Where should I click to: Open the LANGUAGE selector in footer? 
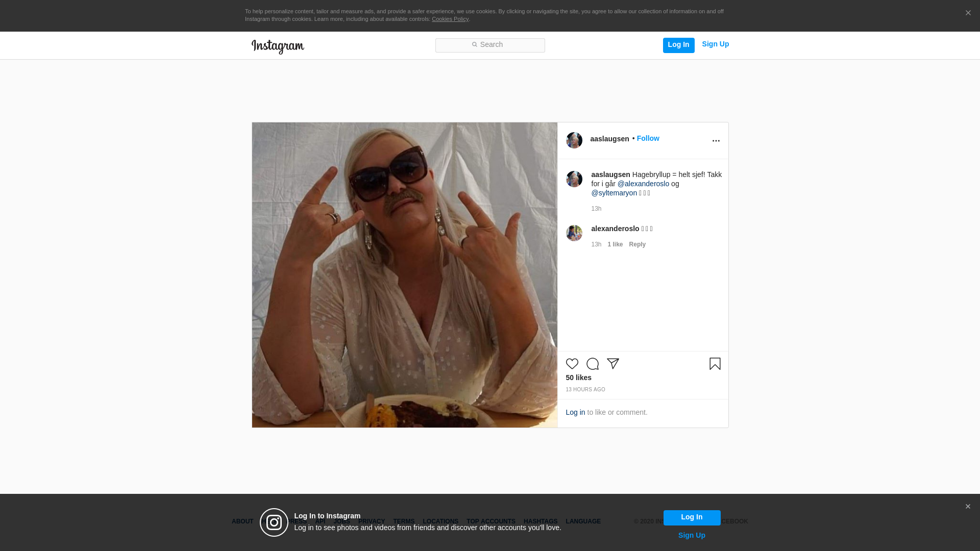(583, 521)
